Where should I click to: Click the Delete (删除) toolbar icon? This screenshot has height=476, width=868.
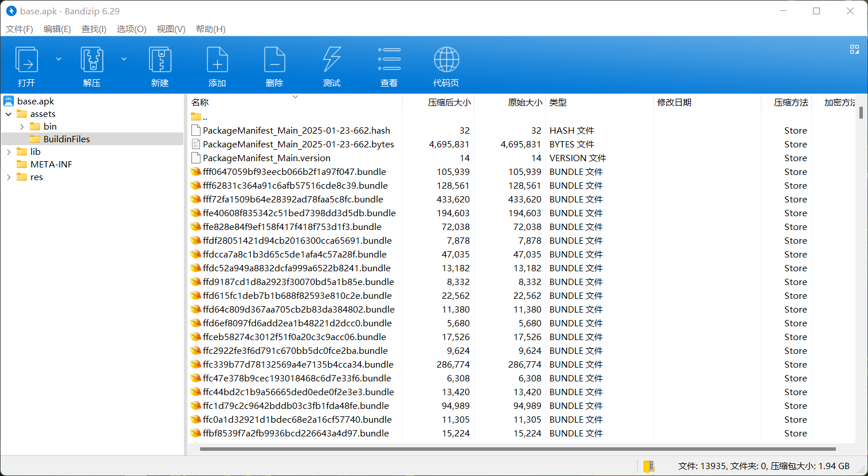274,60
